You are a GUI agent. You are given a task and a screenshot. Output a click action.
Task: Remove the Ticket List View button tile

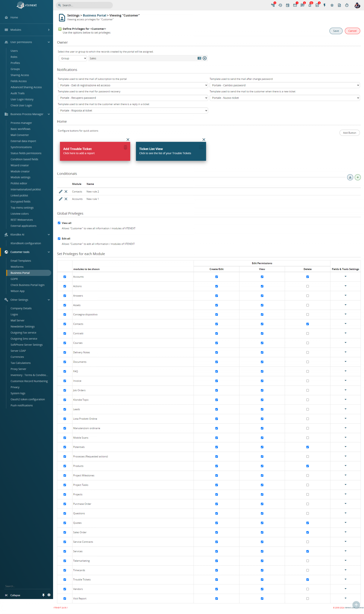coord(204,140)
